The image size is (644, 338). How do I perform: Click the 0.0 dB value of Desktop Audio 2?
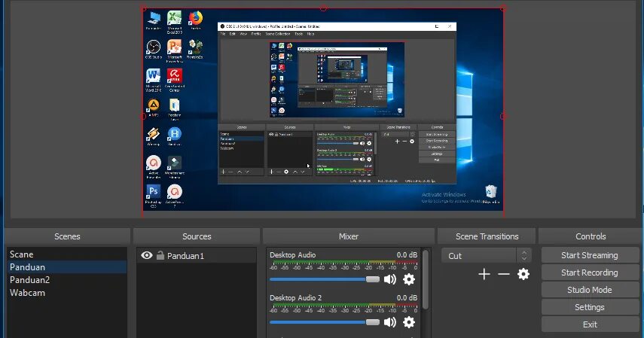click(407, 297)
